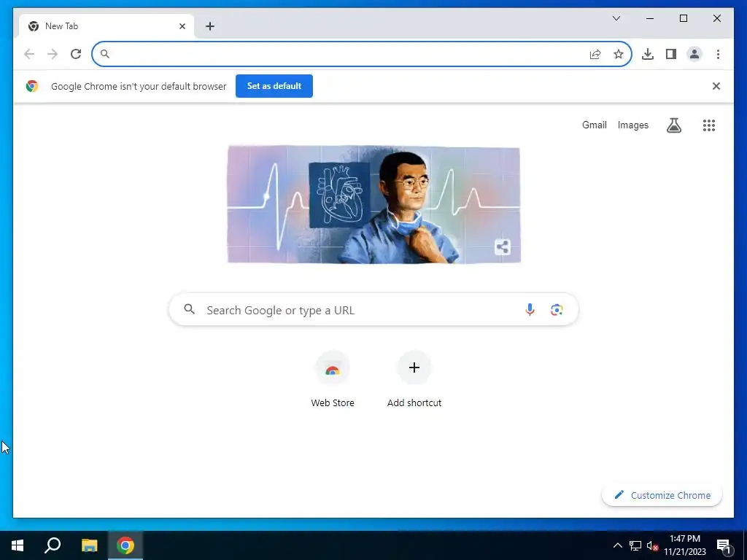Expand the tab search chevron
The height and width of the screenshot is (560, 747).
point(616,18)
